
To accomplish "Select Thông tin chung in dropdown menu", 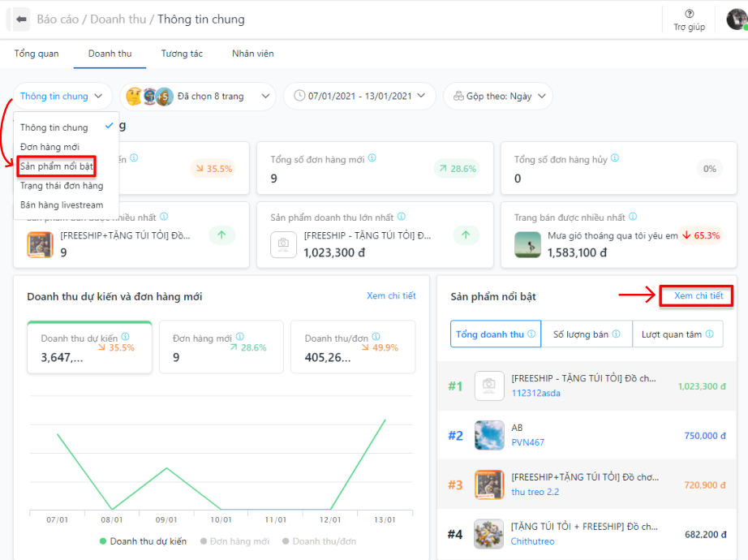I will (x=67, y=127).
